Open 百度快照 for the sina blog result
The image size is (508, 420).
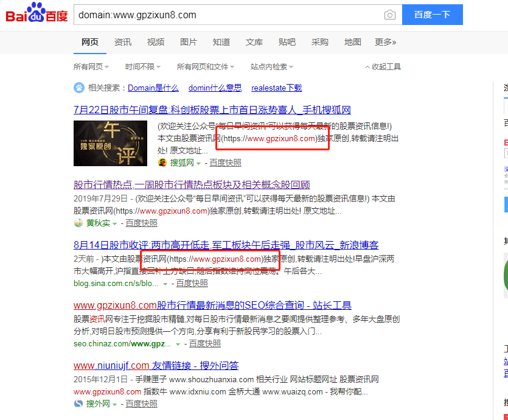192,283
